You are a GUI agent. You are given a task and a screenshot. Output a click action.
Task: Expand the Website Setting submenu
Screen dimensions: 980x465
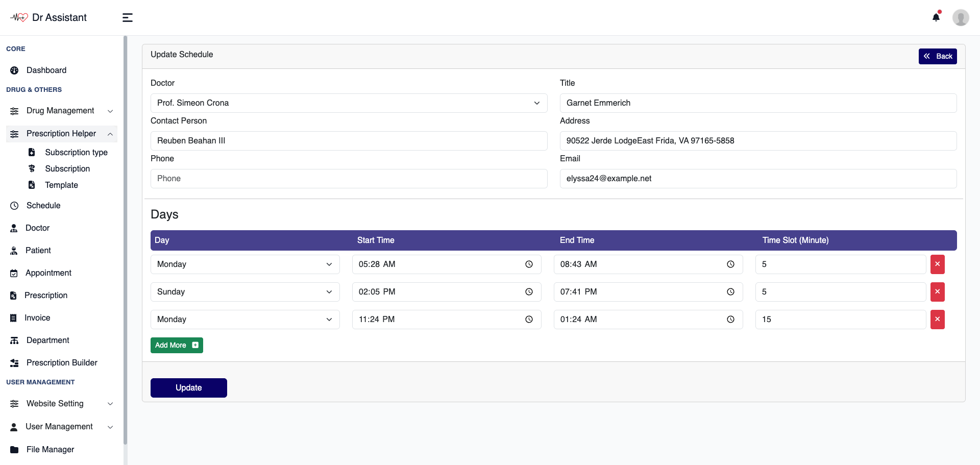(x=61, y=404)
